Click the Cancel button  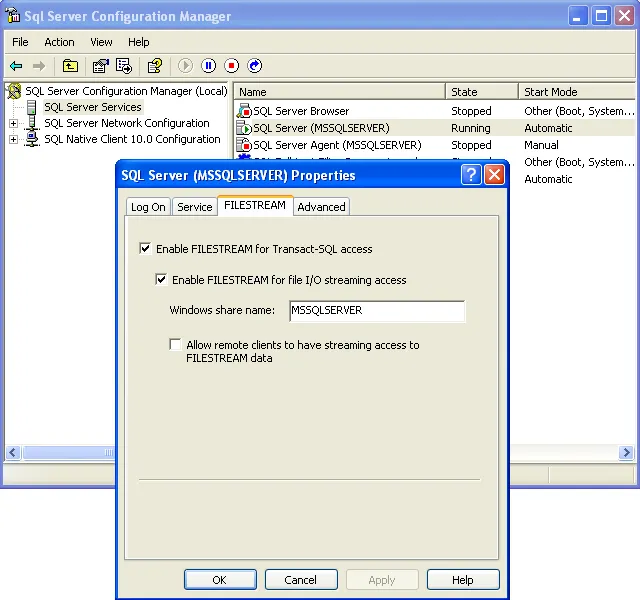pyautogui.click(x=301, y=580)
